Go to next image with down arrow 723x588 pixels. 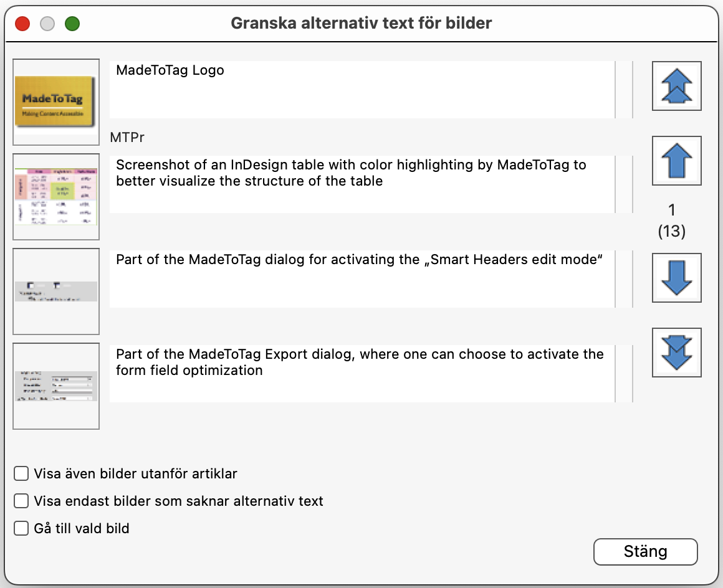point(676,278)
